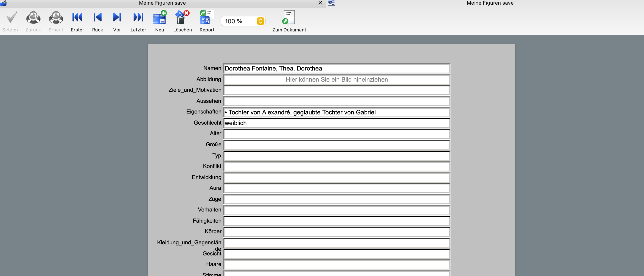
Task: Click the Gesicht field
Action: click(x=337, y=254)
